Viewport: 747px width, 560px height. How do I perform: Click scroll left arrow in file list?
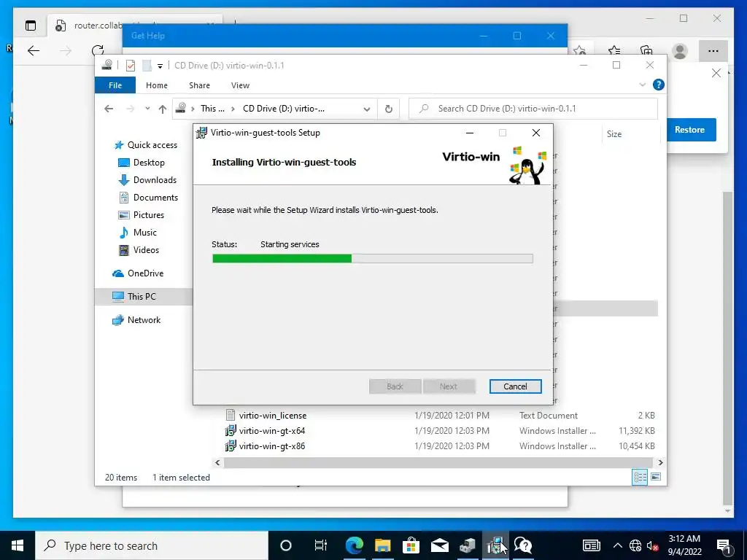(x=217, y=462)
